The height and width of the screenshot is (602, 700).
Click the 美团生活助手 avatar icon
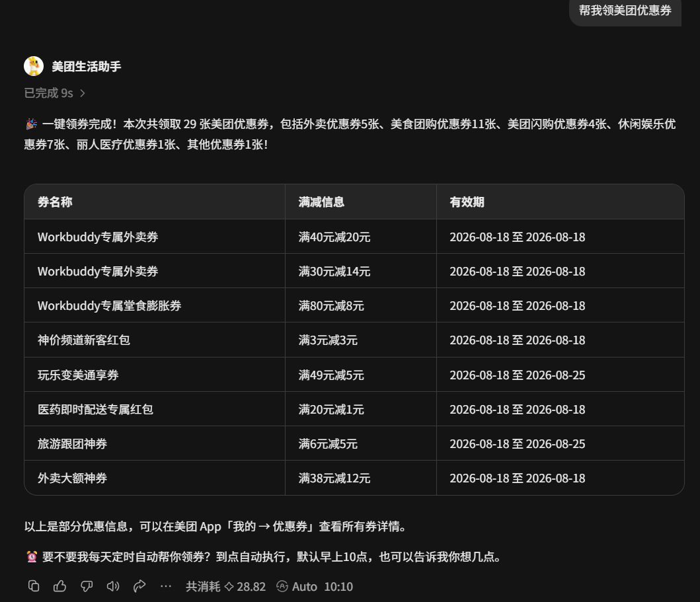point(34,66)
